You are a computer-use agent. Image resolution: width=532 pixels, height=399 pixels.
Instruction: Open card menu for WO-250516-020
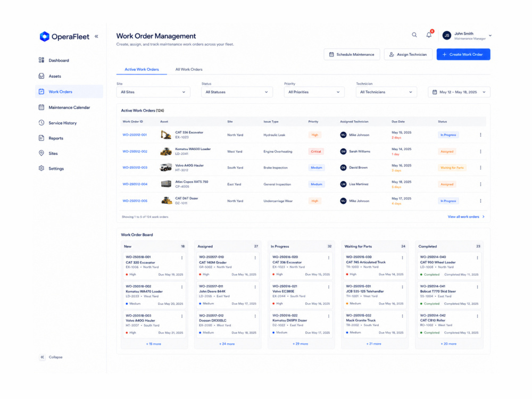click(328, 258)
